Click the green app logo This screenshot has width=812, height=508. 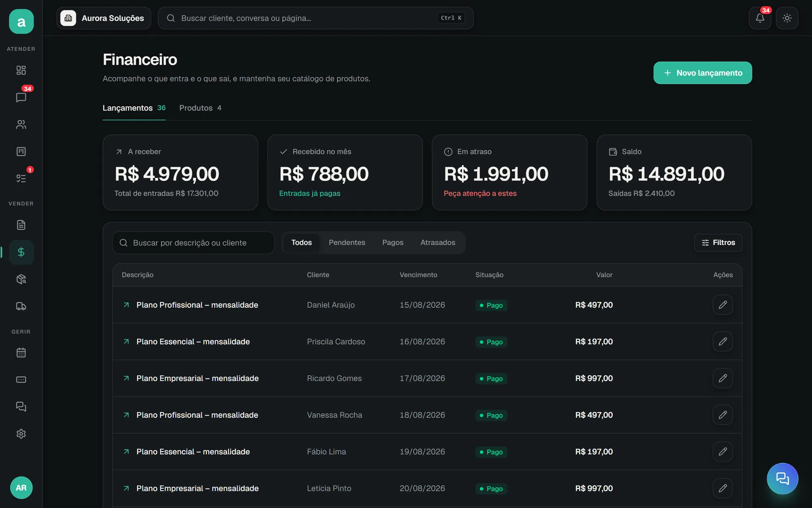click(x=21, y=22)
